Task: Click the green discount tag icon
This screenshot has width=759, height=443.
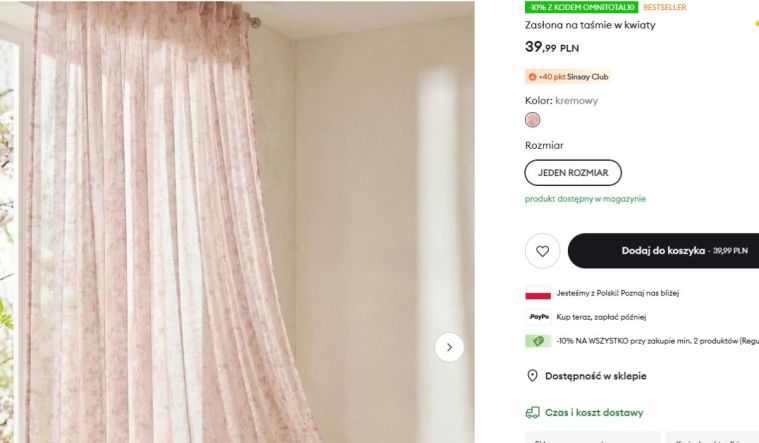Action: [538, 341]
